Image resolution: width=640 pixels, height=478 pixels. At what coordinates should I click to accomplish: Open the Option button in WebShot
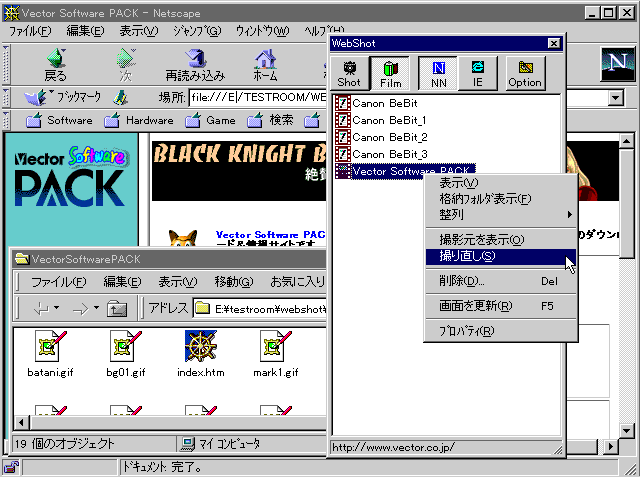tap(525, 73)
